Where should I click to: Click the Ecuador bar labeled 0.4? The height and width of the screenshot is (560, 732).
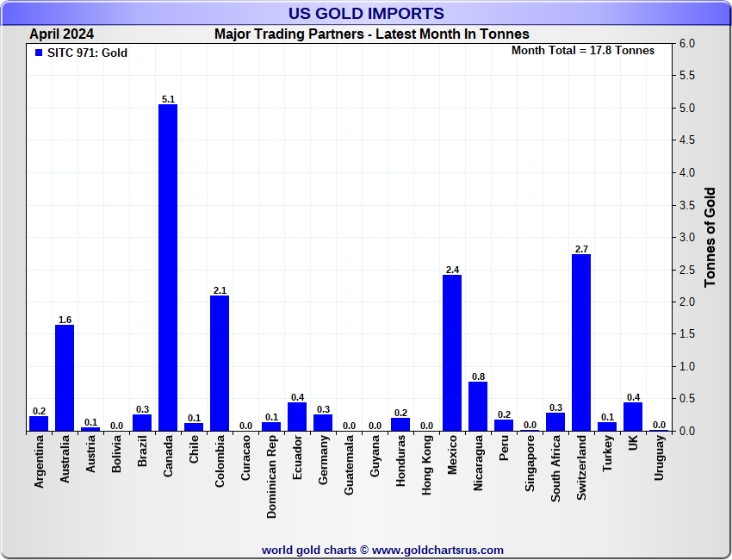[x=297, y=417]
